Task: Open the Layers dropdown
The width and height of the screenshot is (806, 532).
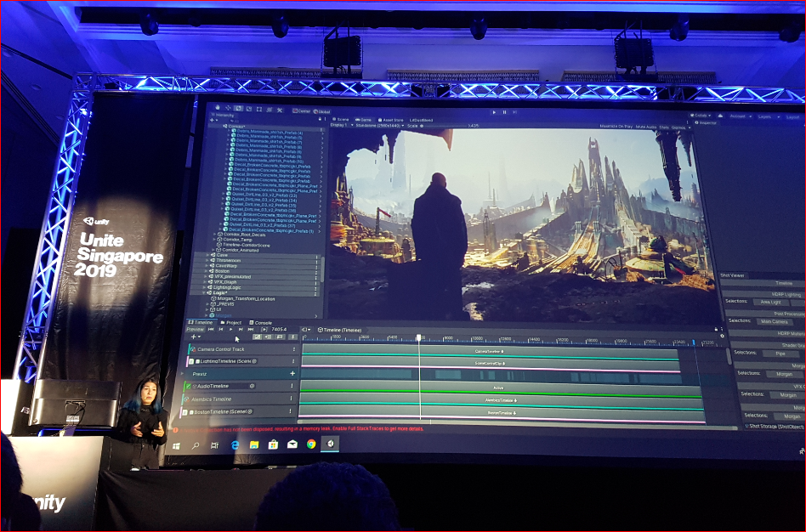Action: click(x=769, y=117)
